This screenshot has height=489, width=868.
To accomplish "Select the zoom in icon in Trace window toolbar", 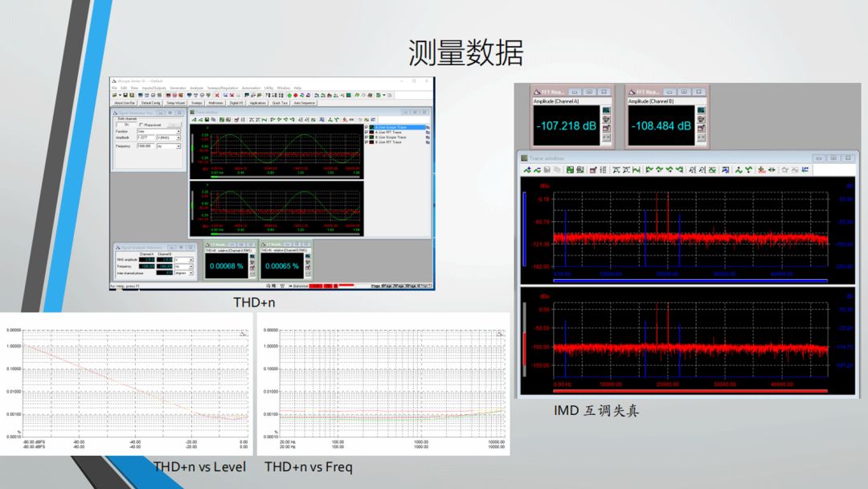I will point(615,169).
